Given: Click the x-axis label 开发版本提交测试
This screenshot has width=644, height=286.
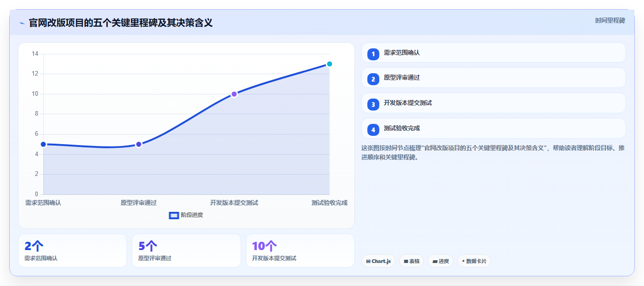Looking at the screenshot, I should [x=234, y=203].
